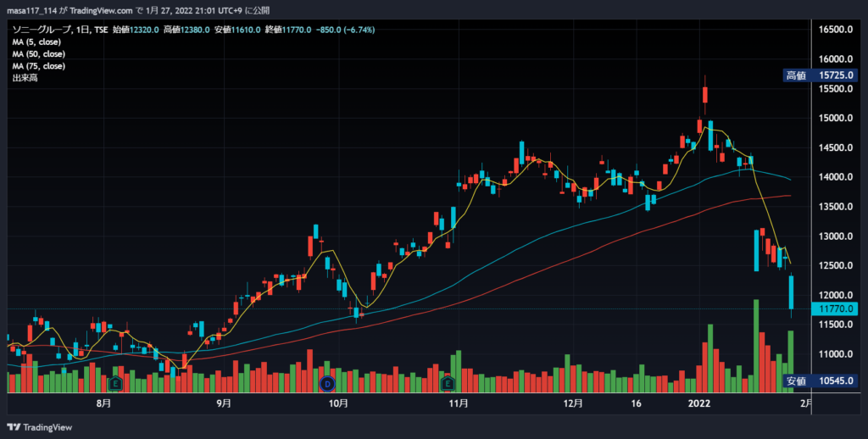868x439 pixels.
Task: Click the masa117_114 author name
Action: point(31,10)
